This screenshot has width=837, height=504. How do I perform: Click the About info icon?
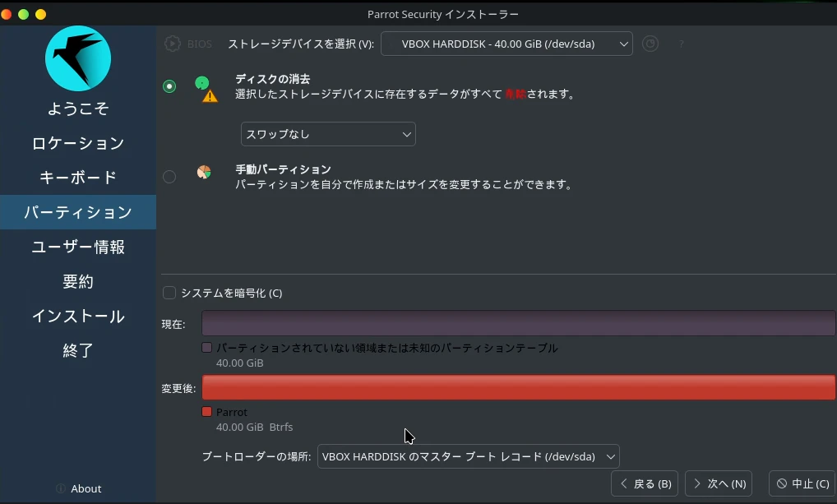(61, 488)
